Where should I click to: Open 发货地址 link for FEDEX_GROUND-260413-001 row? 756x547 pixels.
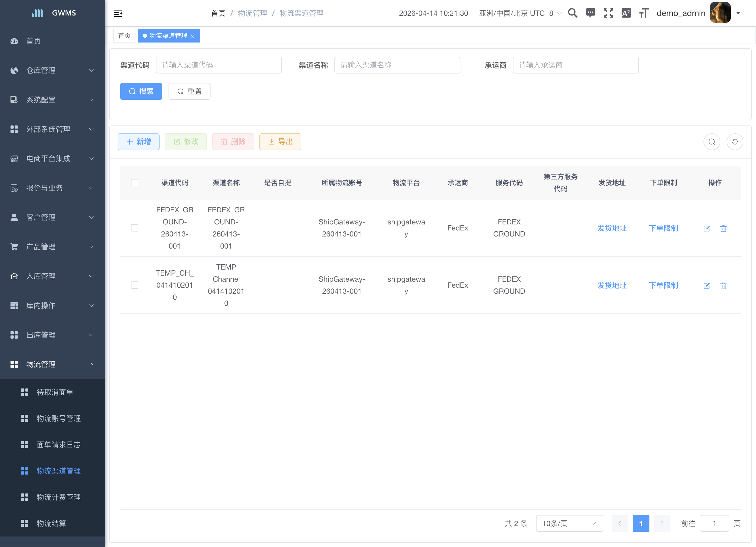click(x=612, y=228)
